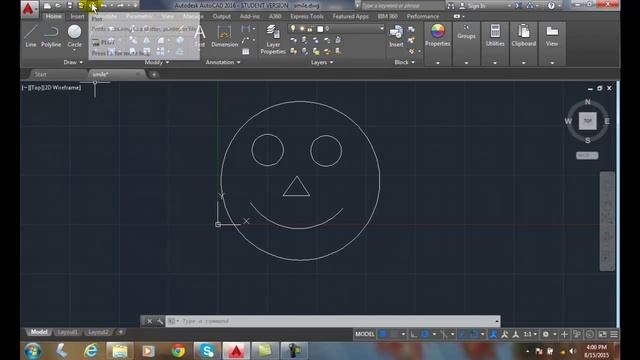The width and height of the screenshot is (640, 360).
Task: Click the Dimension tool icon
Action: (224, 32)
